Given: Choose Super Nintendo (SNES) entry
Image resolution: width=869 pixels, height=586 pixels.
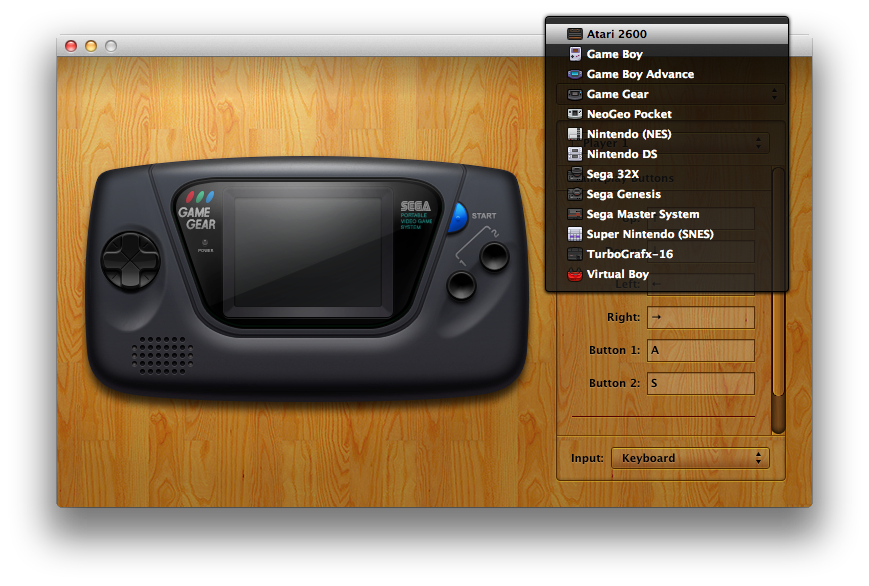Looking at the screenshot, I should 667,233.
